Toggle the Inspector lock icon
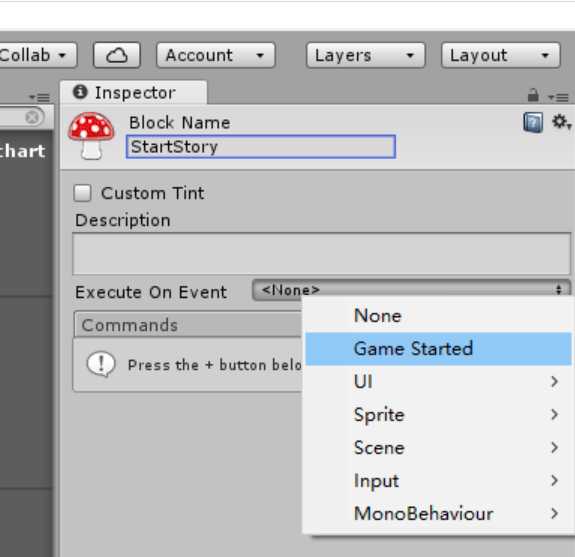This screenshot has height=557, width=575. click(x=533, y=95)
